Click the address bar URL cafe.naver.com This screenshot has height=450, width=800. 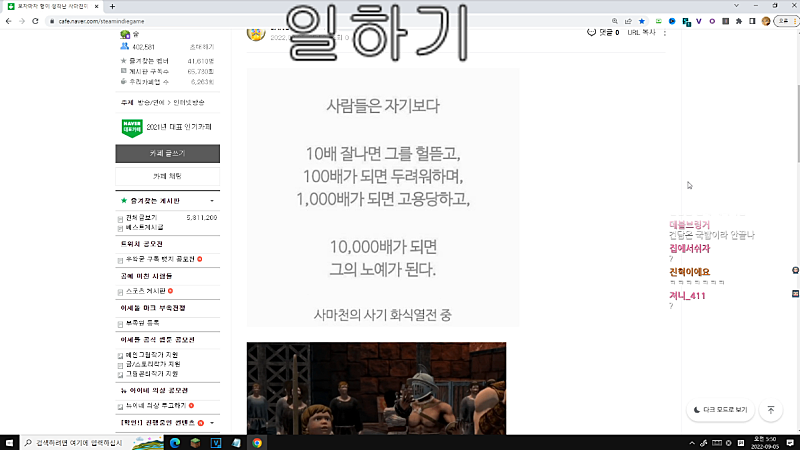[102, 21]
